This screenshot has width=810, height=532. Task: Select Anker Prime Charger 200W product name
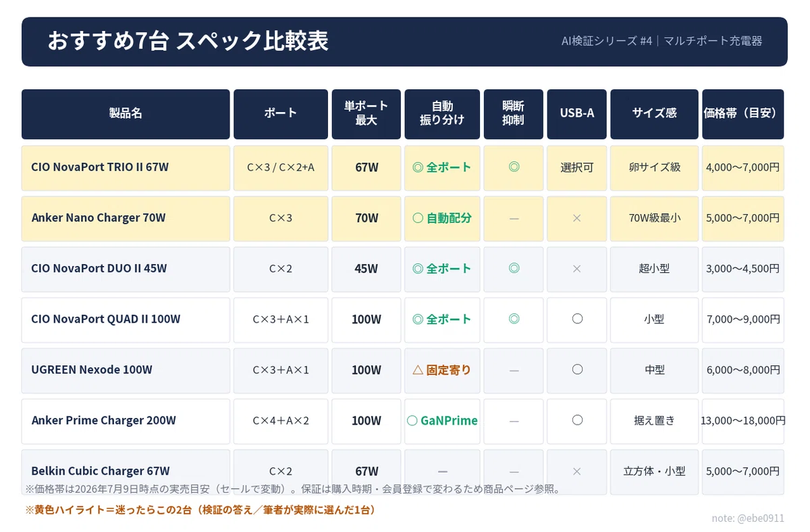[x=103, y=421]
